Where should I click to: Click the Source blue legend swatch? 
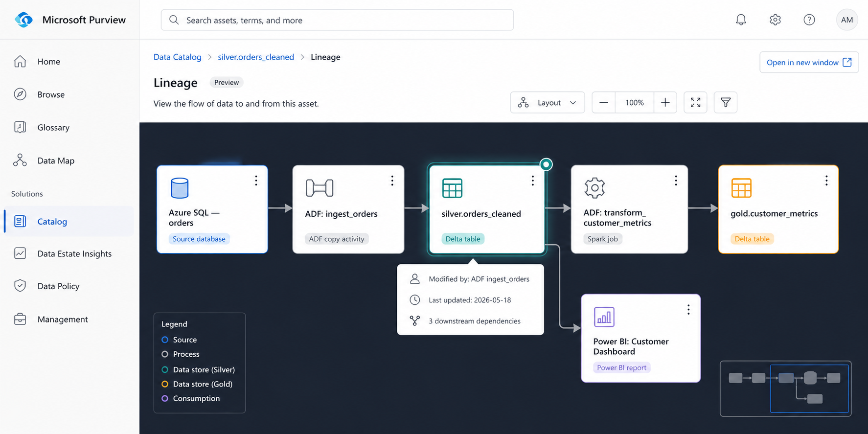tap(165, 340)
